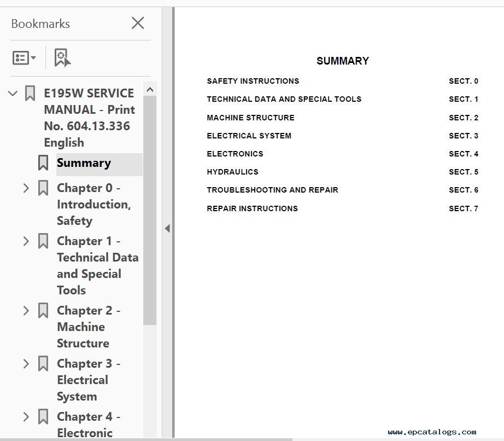Click the SAFETY INSTRUCTIONS line
The height and width of the screenshot is (441, 504).
coord(253,81)
